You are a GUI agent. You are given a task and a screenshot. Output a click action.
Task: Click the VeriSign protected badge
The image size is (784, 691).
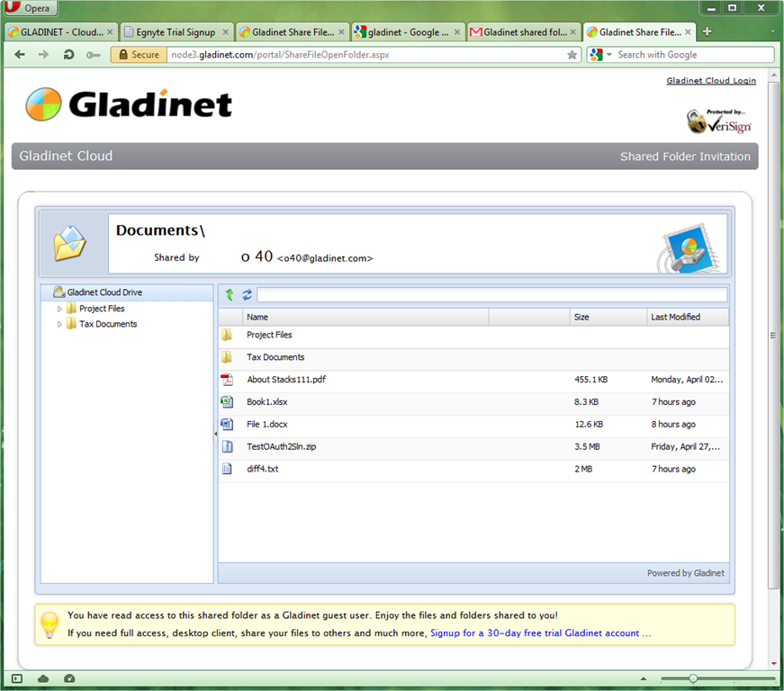click(x=719, y=121)
